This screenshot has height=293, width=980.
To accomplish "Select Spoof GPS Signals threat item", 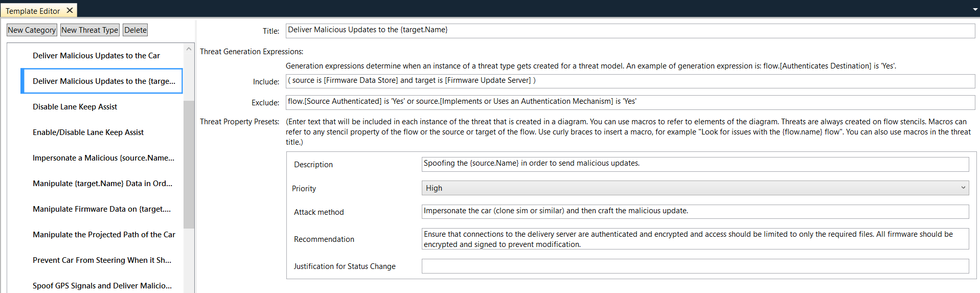I will click(x=102, y=286).
